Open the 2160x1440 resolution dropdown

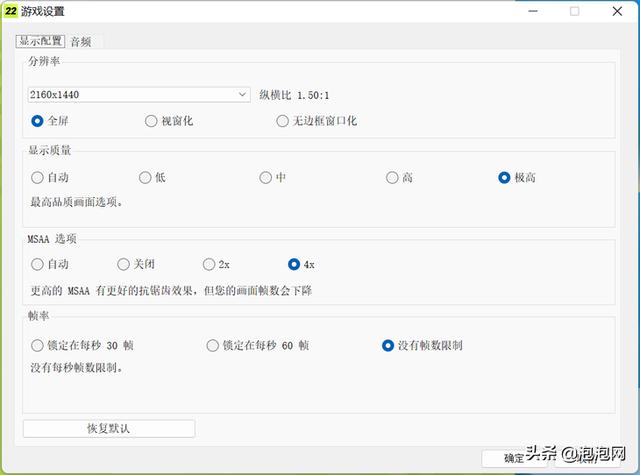139,95
